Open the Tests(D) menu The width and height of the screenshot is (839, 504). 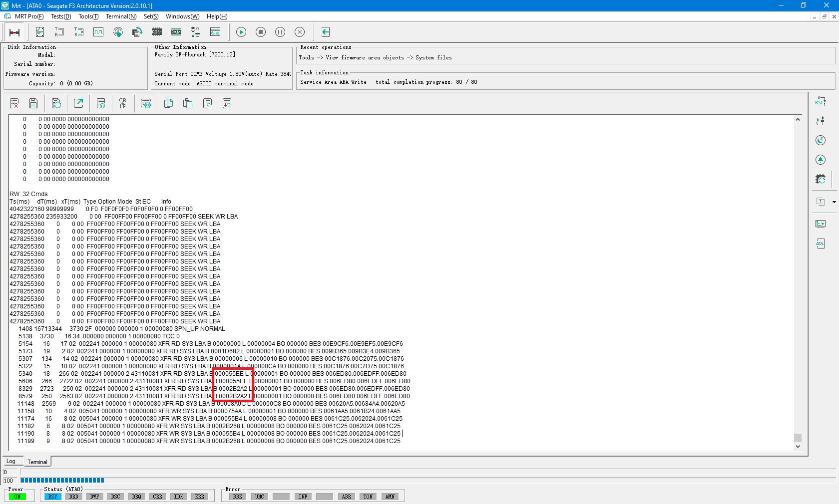61,16
